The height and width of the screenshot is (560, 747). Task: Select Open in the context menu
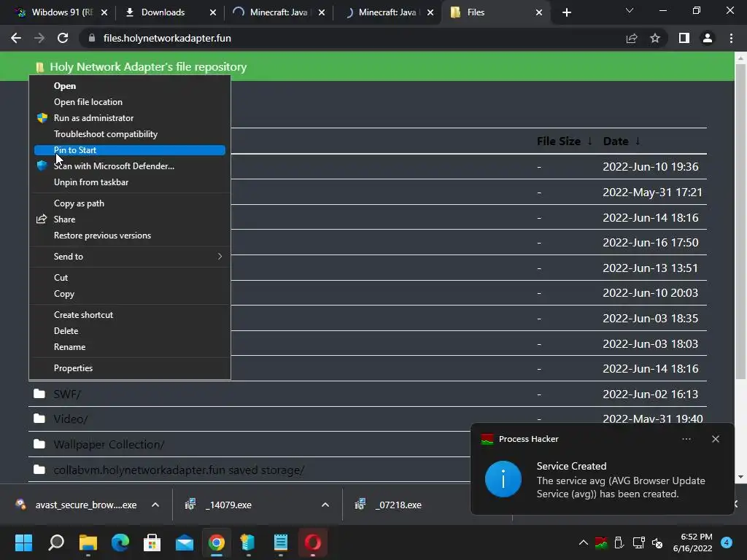click(x=130, y=86)
